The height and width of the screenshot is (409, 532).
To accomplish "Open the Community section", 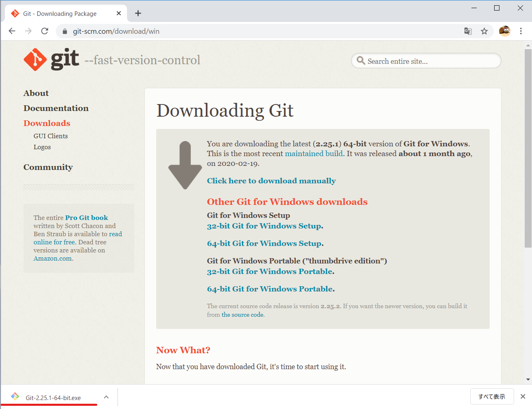I will tap(48, 167).
